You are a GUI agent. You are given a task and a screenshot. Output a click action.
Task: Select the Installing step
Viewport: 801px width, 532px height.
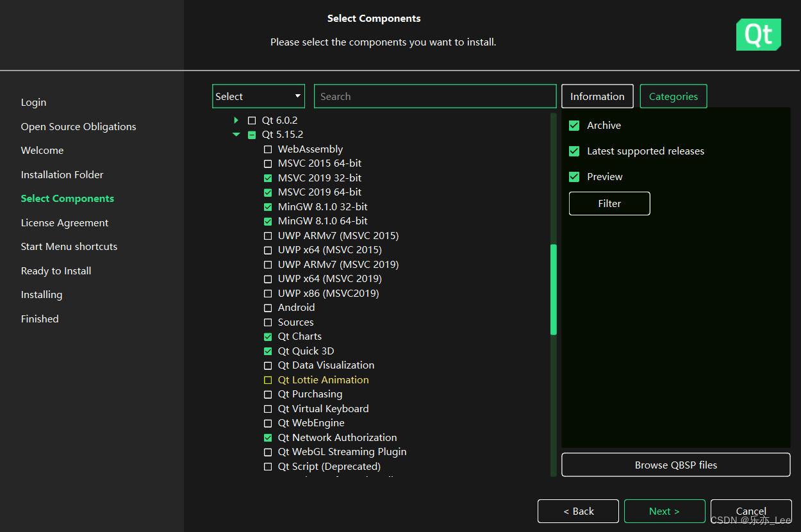42,295
